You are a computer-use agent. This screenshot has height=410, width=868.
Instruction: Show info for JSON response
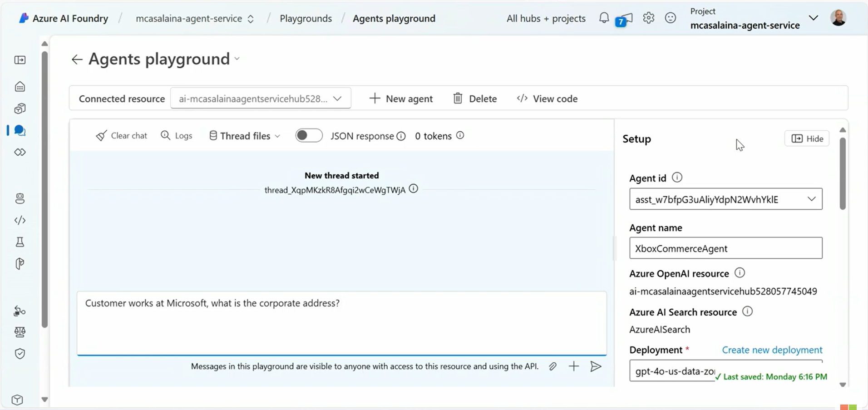401,136
